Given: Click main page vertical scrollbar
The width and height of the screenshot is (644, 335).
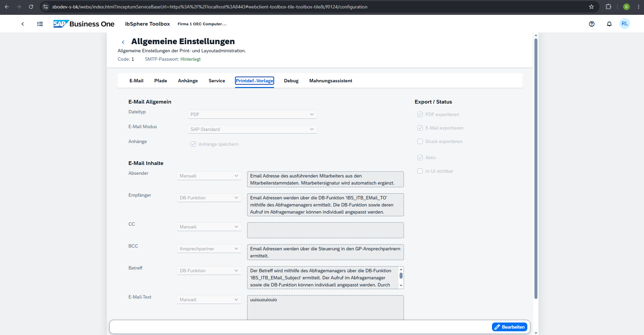Looking at the screenshot, I should click(x=536, y=169).
